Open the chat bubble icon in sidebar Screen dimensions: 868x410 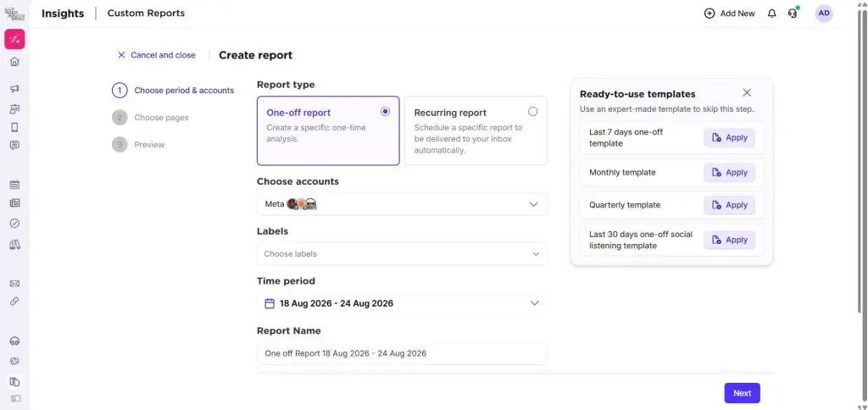tap(15, 146)
